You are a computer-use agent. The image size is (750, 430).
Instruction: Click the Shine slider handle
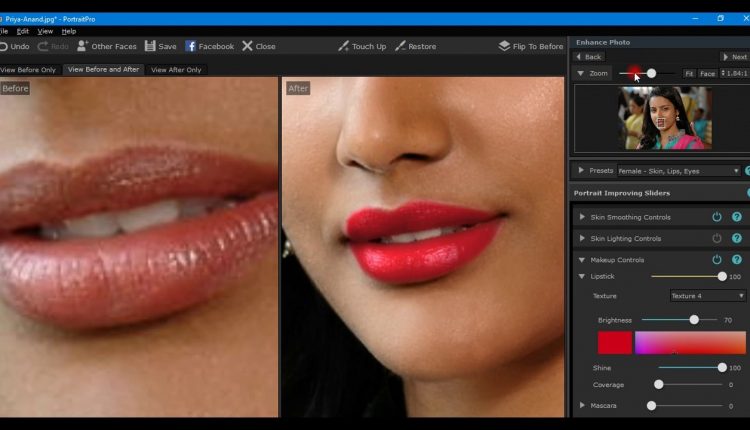coord(722,368)
